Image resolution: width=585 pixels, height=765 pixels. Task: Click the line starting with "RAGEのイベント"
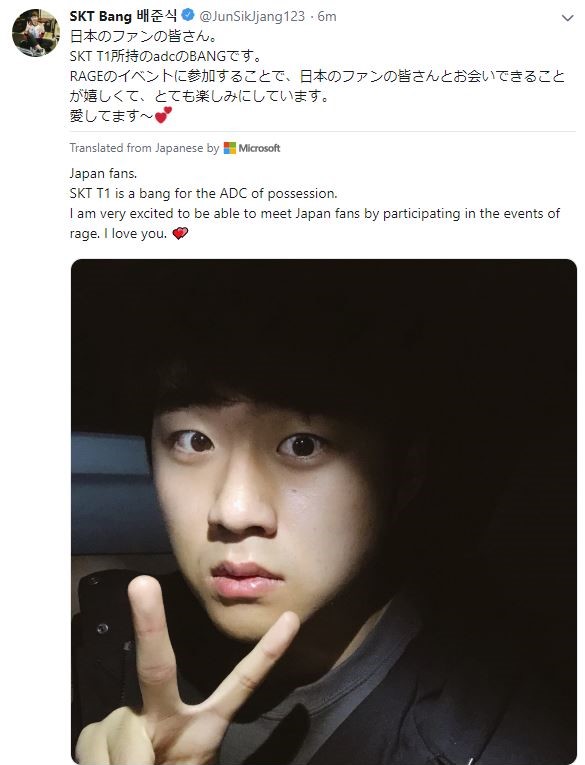coord(317,86)
